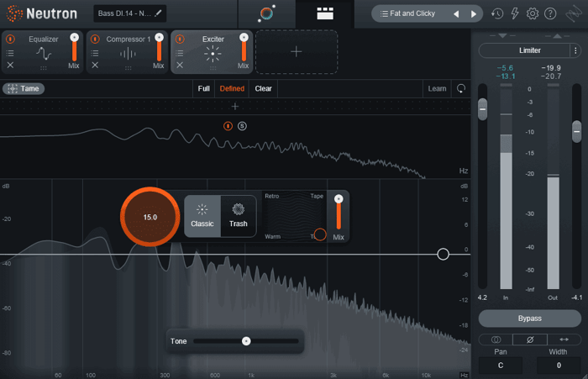Click the band crossover node handle
This screenshot has height=379, width=588.
tap(443, 254)
